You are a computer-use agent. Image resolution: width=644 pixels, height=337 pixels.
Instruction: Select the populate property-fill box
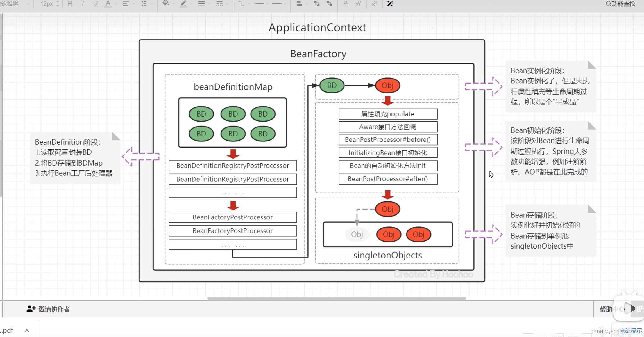click(x=388, y=114)
